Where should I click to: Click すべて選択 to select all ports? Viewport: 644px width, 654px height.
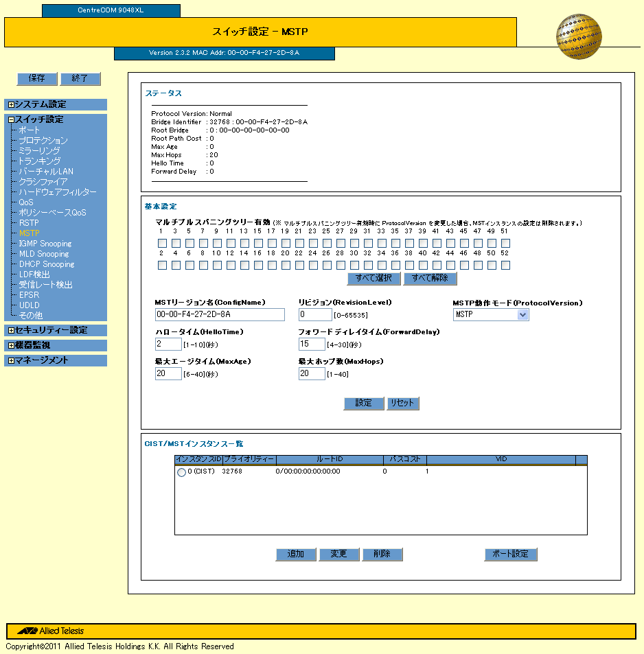374,278
